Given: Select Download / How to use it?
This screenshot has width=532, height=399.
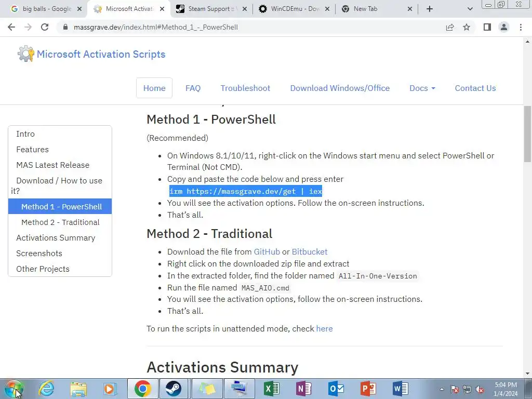Looking at the screenshot, I should coord(60,185).
